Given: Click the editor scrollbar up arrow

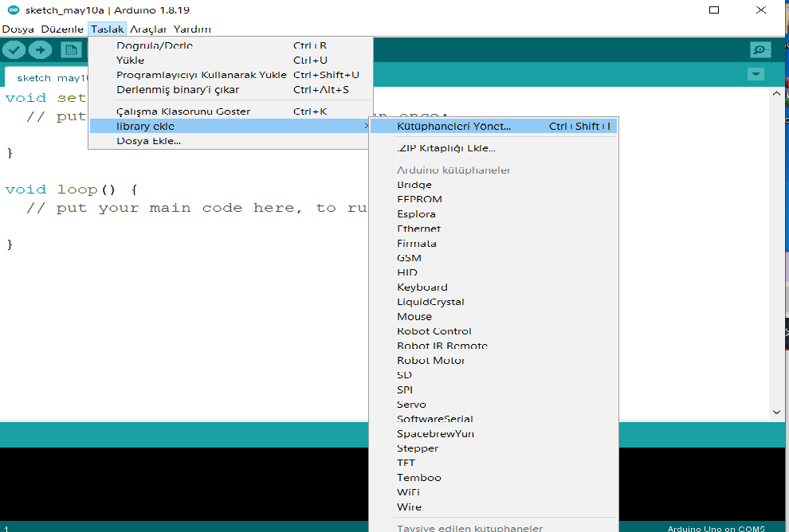Looking at the screenshot, I should coord(778,94).
